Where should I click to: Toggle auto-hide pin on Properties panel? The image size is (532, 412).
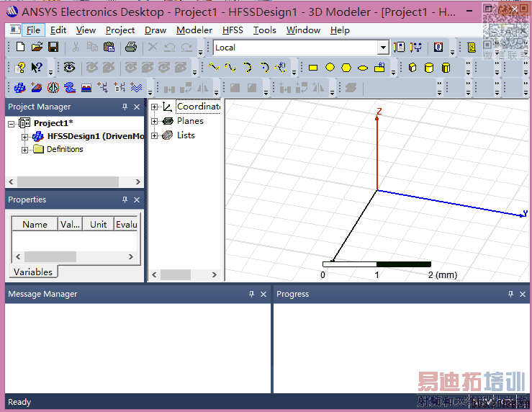coord(125,200)
